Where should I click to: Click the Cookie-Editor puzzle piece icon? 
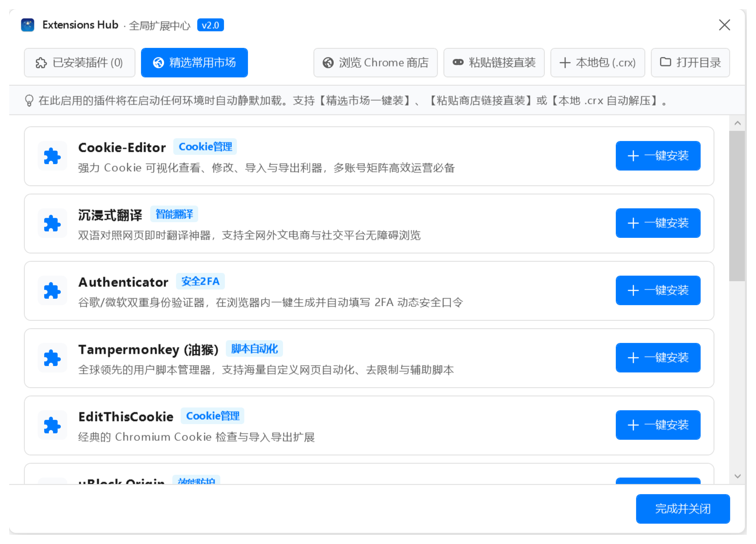coord(52,156)
